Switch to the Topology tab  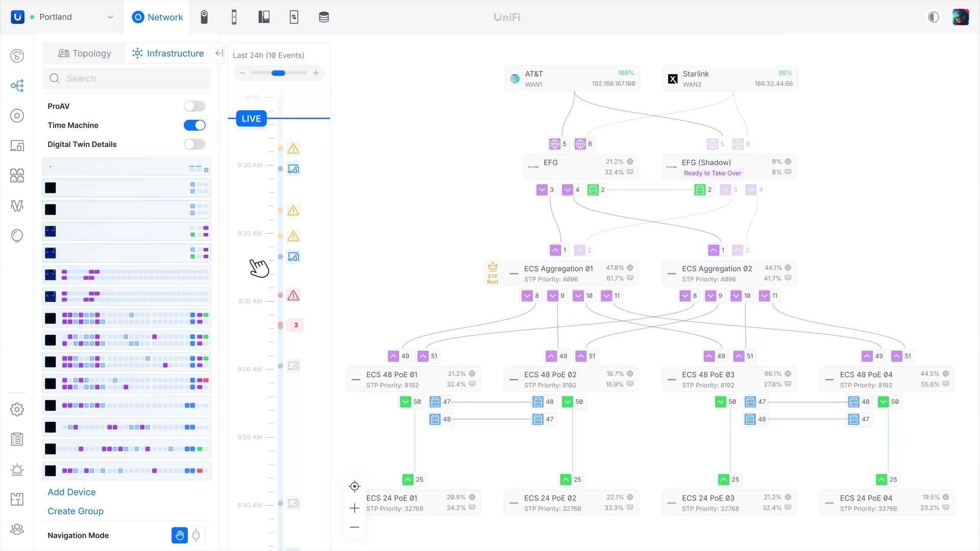point(85,53)
